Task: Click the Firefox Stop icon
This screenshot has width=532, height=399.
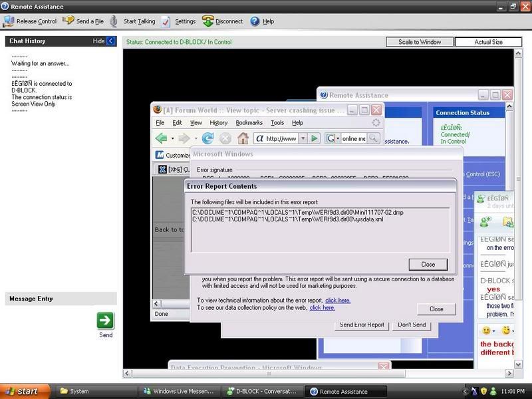Action: tap(225, 138)
